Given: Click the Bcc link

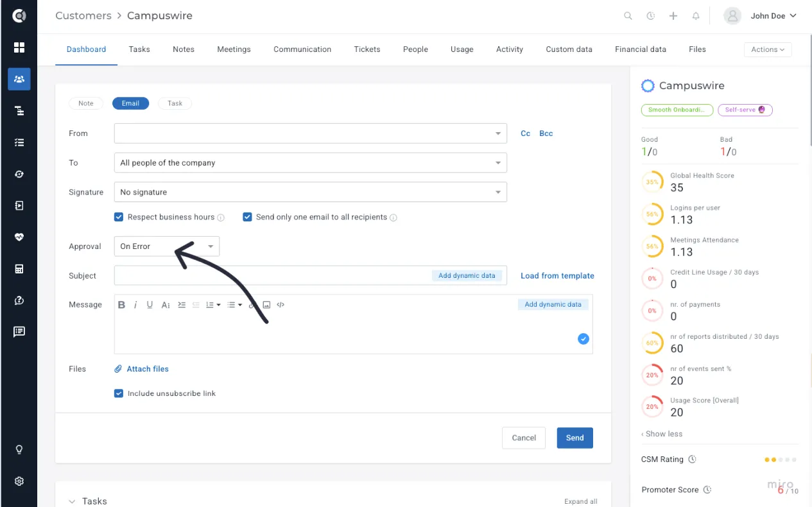Looking at the screenshot, I should click(546, 133).
